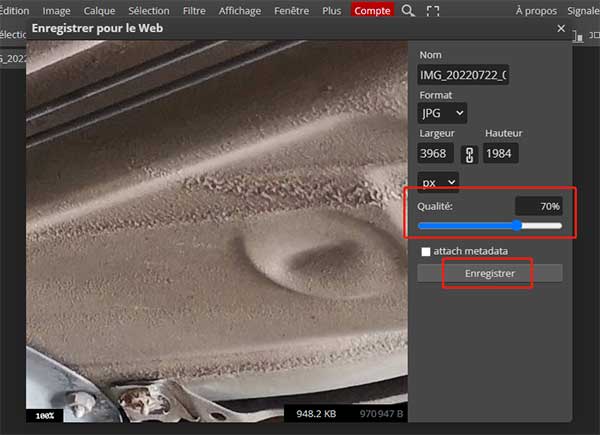The height and width of the screenshot is (435, 600).
Task: Close the Enregistrer pour le Web dialog
Action: click(561, 28)
